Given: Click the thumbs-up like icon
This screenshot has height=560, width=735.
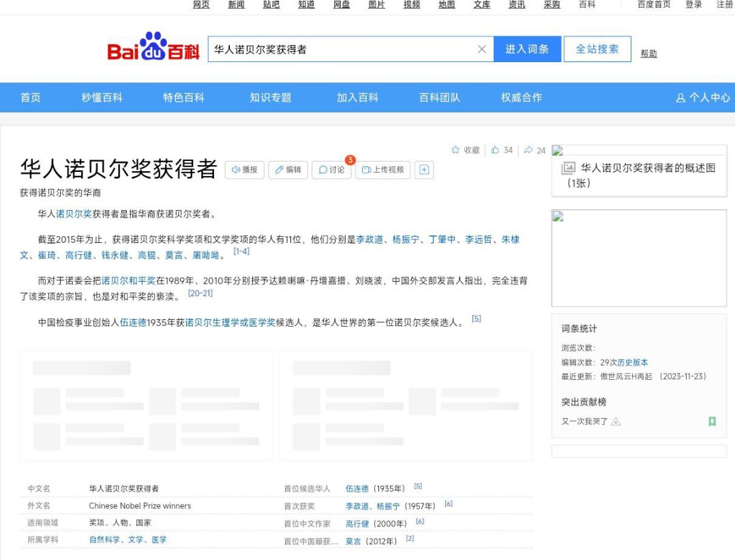Looking at the screenshot, I should tap(495, 150).
